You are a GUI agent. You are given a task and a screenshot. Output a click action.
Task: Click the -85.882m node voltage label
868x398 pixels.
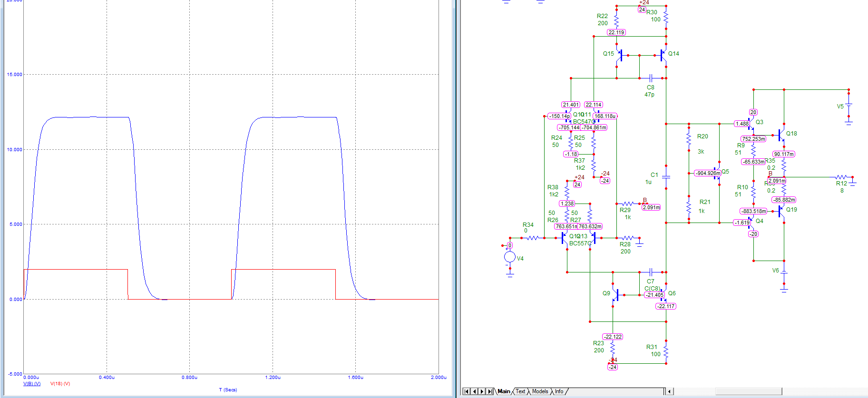tap(784, 200)
